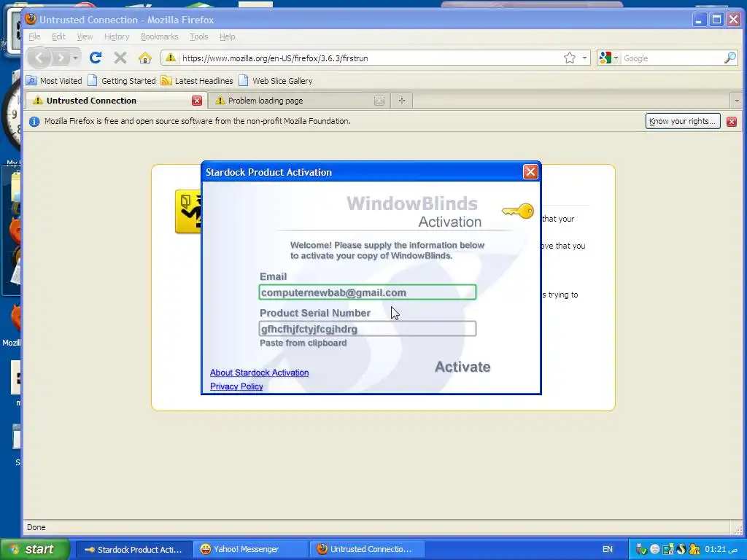The width and height of the screenshot is (747, 560).
Task: Open the Web Slice Gallery bookmark
Action: coord(276,81)
